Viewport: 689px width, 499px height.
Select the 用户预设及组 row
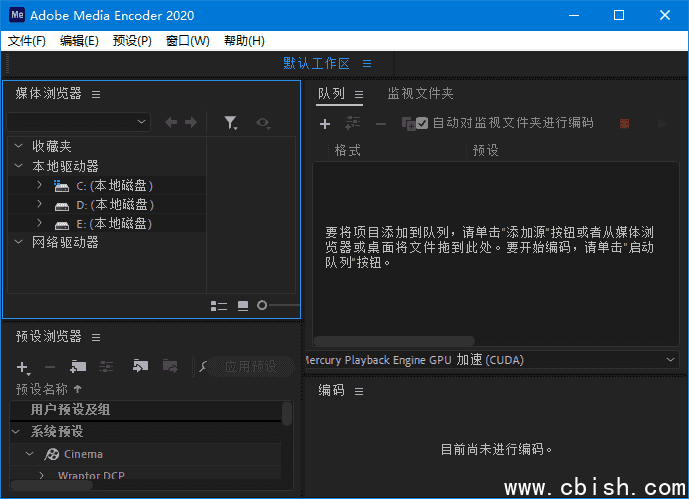pyautogui.click(x=145, y=410)
